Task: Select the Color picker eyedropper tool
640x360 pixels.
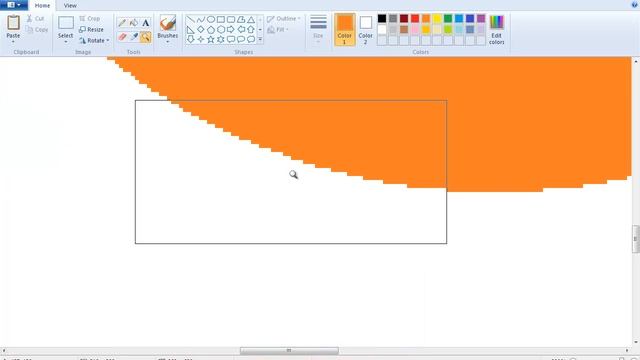Action: 133,37
